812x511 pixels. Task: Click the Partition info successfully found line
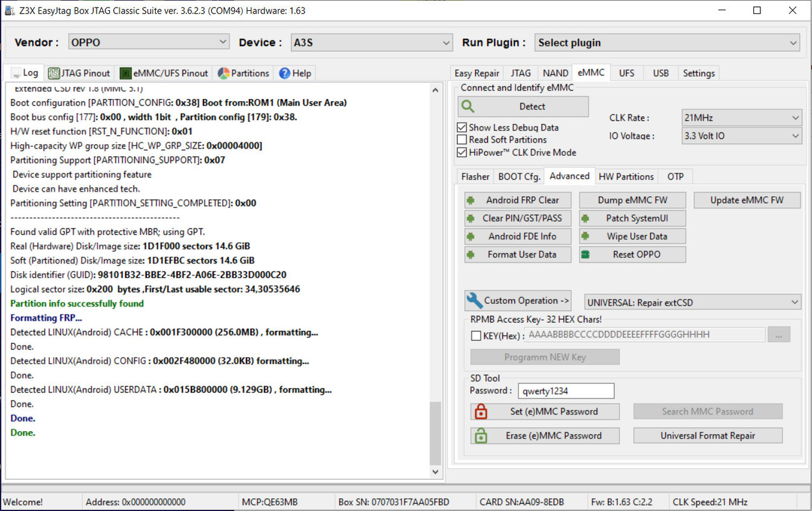(x=77, y=303)
